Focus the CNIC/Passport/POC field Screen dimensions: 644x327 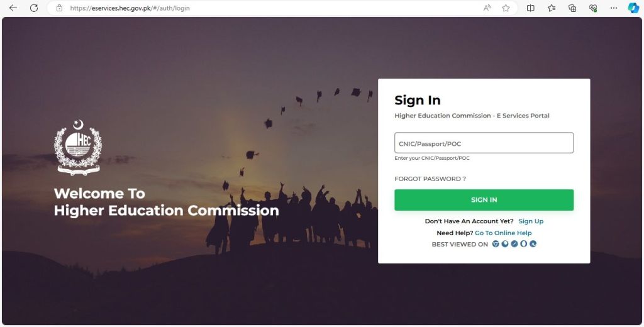click(484, 143)
